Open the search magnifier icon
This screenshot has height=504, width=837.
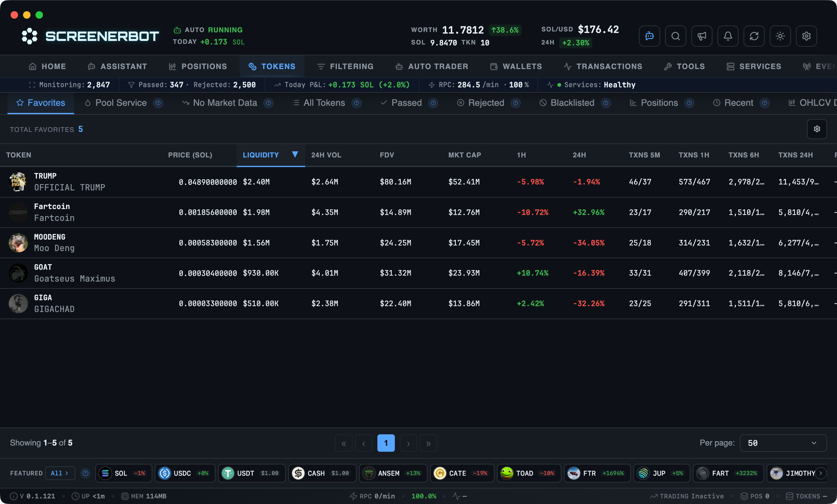(x=675, y=36)
